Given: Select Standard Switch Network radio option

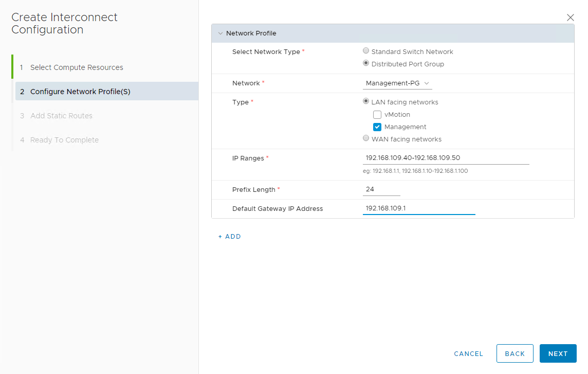Looking at the screenshot, I should [x=366, y=51].
